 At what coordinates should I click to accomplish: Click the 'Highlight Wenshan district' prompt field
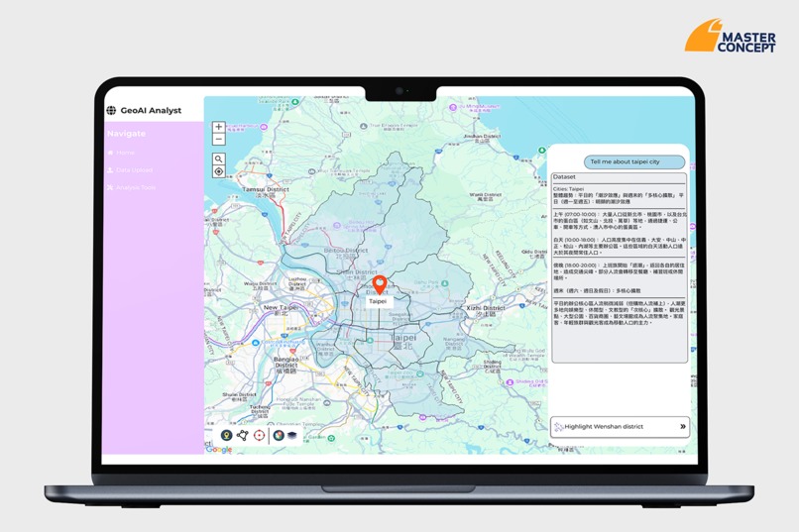pos(620,427)
